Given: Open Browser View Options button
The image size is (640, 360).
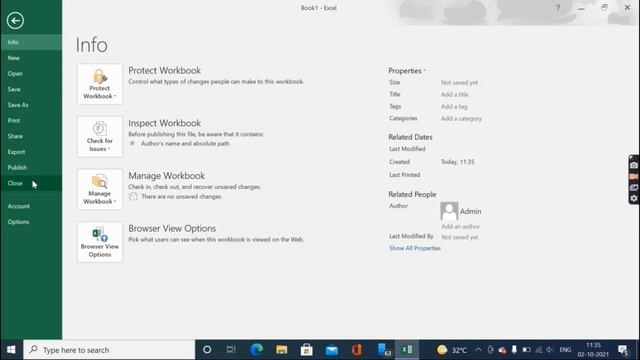Looking at the screenshot, I should point(100,242).
